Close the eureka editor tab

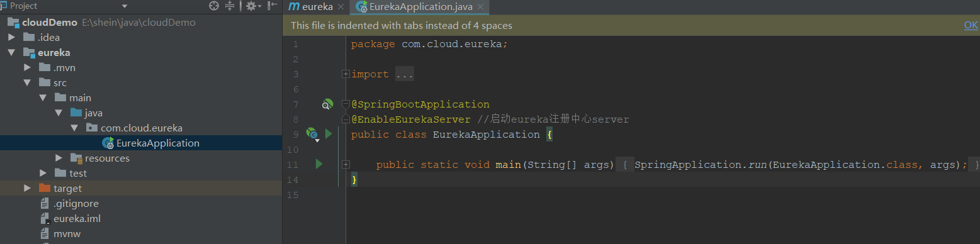point(341,8)
